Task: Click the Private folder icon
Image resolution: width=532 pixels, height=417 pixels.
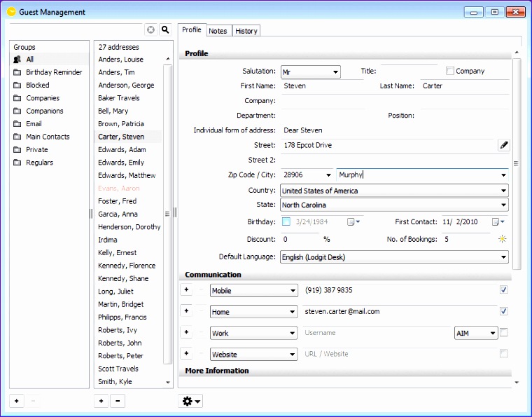Action: (x=17, y=150)
